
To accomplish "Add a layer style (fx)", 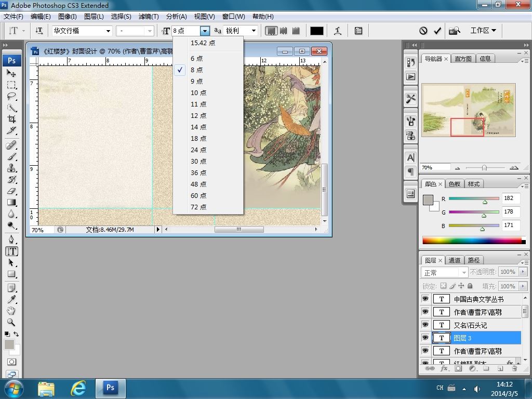I will [444, 368].
